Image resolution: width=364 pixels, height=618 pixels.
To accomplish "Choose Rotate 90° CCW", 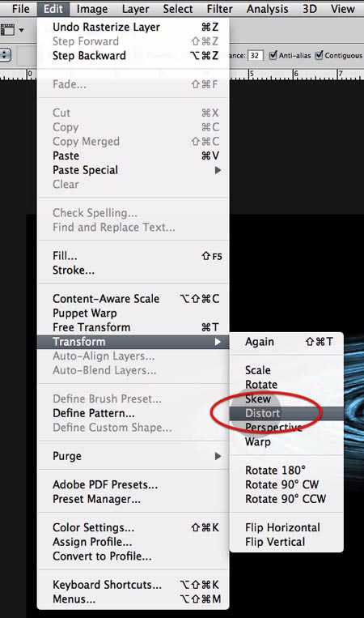I will [x=286, y=499].
